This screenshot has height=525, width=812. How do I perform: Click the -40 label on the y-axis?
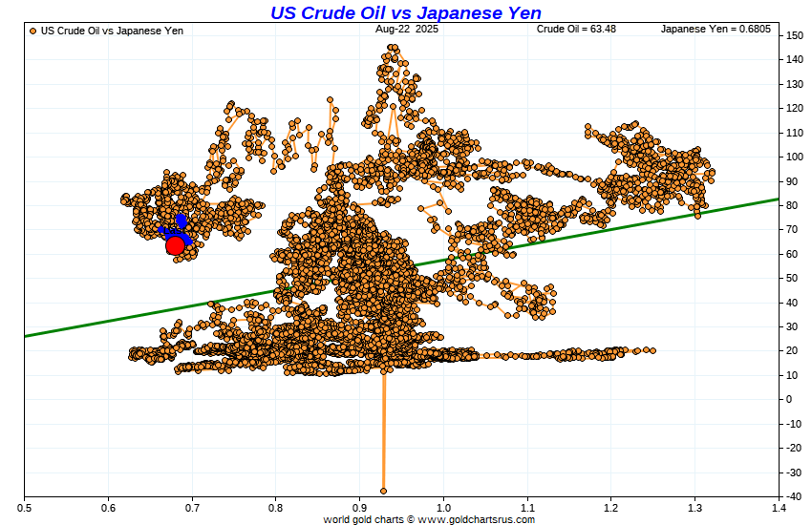pyautogui.click(x=795, y=496)
